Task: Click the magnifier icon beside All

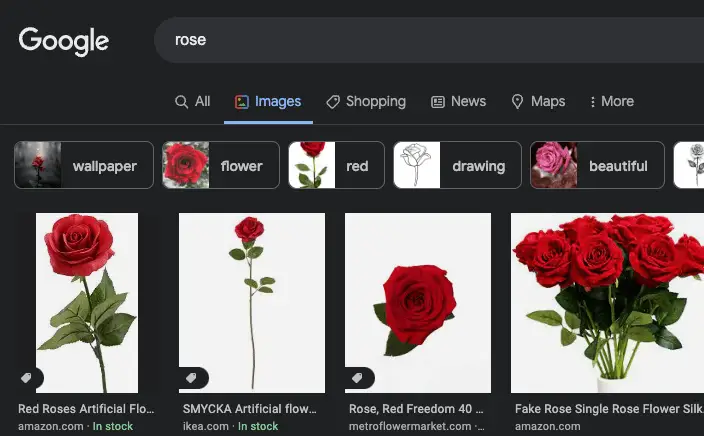Action: pyautogui.click(x=181, y=101)
